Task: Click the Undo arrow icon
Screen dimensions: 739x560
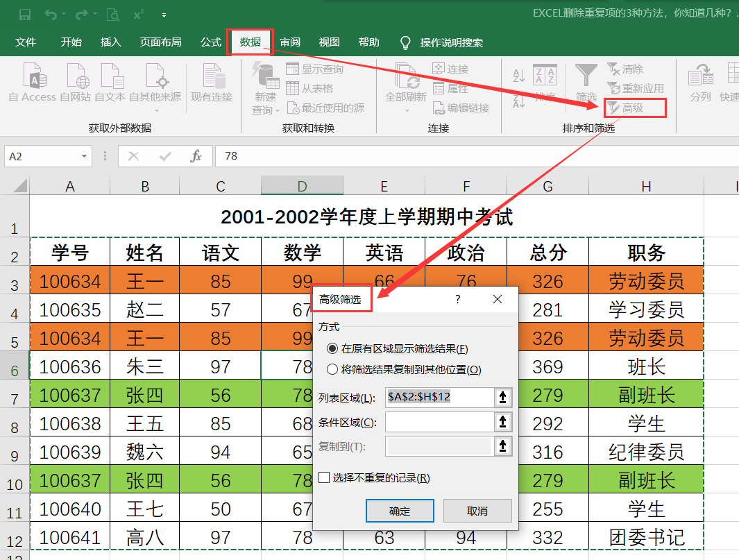Action: (51, 15)
